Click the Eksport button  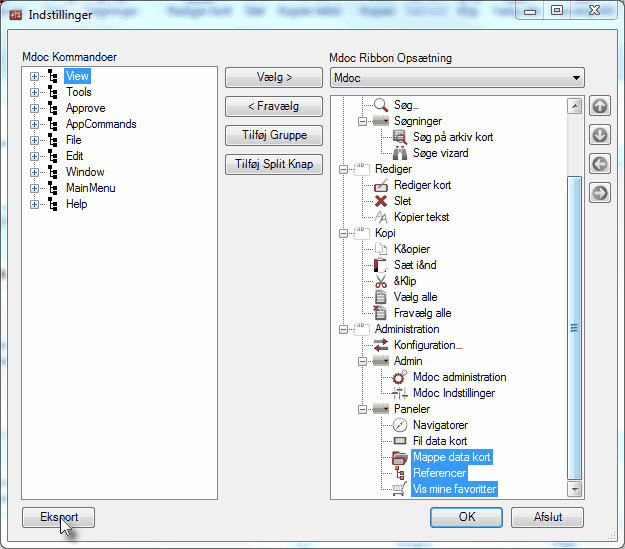point(59,517)
